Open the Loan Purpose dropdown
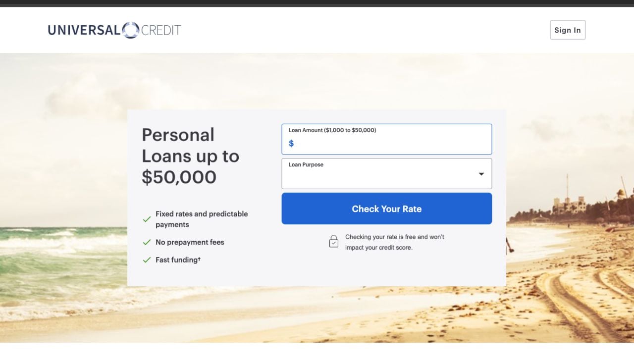The height and width of the screenshot is (364, 634). (x=386, y=174)
